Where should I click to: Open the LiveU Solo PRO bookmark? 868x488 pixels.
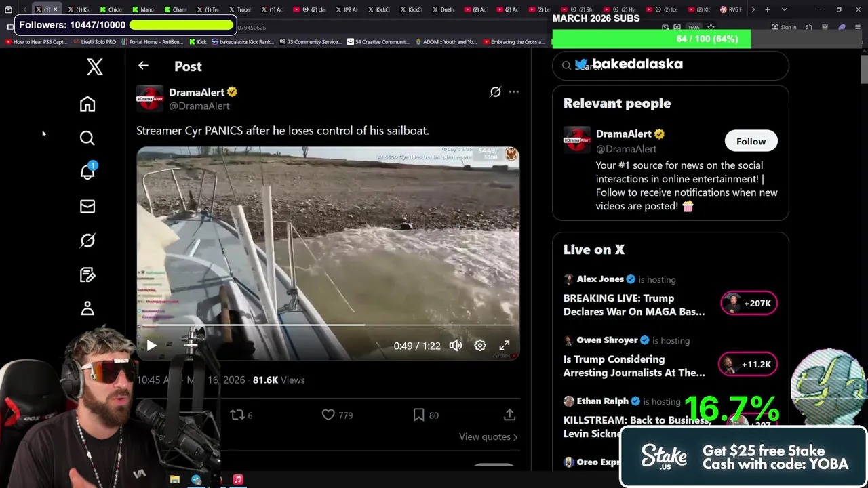point(94,42)
